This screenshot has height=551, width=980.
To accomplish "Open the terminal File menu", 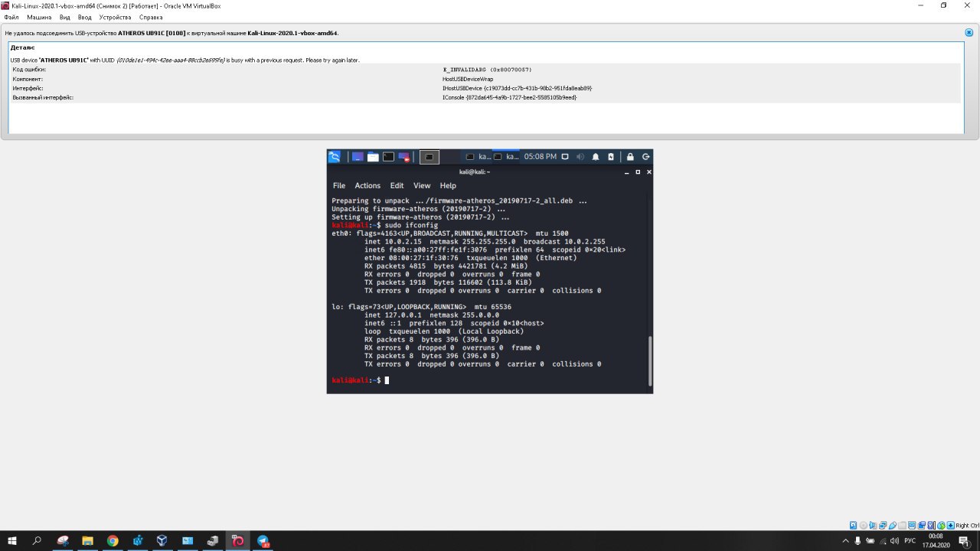I will pos(339,186).
